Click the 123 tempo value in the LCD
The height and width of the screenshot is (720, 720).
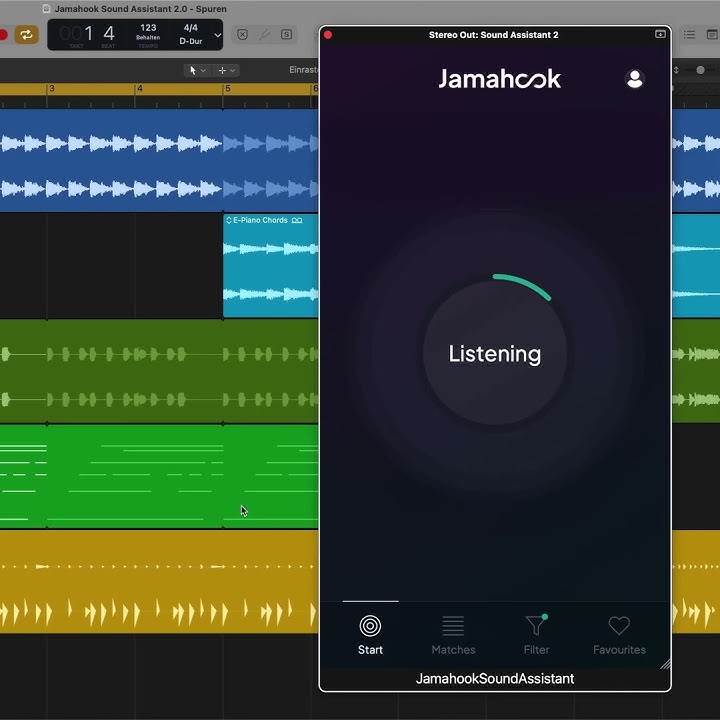[148, 28]
